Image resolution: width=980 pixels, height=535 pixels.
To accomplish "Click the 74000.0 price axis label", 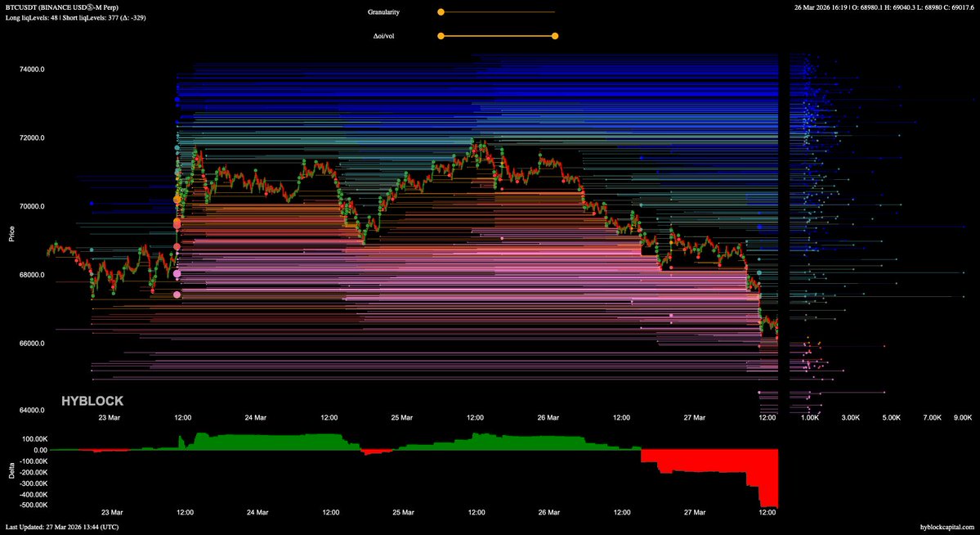I will tap(34, 70).
